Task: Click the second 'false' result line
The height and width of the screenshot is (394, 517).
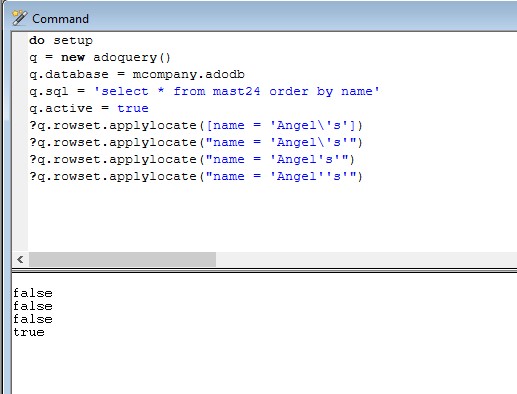Action: pyautogui.click(x=33, y=306)
